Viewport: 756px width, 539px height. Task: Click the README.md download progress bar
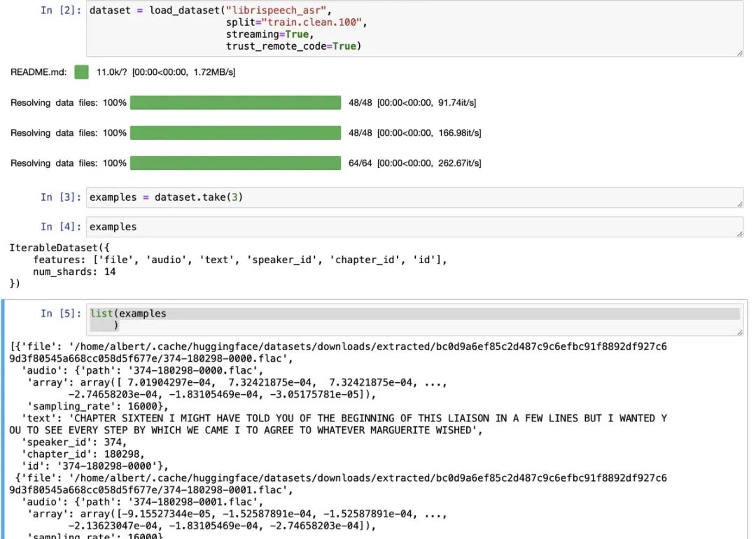click(x=81, y=72)
